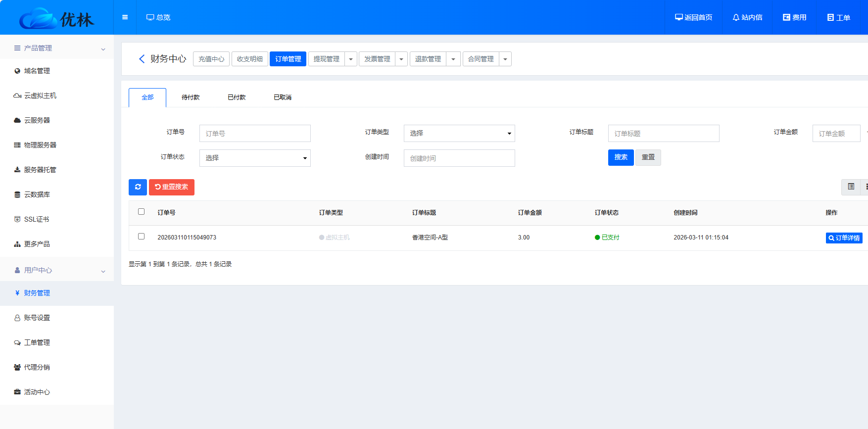Expand the 提现管理 dropdown arrow
The width and height of the screenshot is (868, 429).
[x=351, y=59]
